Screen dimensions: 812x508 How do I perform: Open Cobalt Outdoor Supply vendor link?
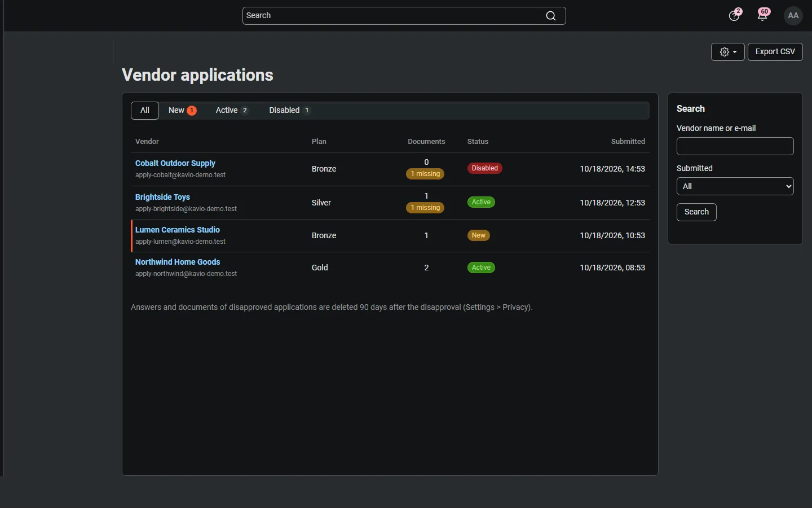[x=175, y=163]
